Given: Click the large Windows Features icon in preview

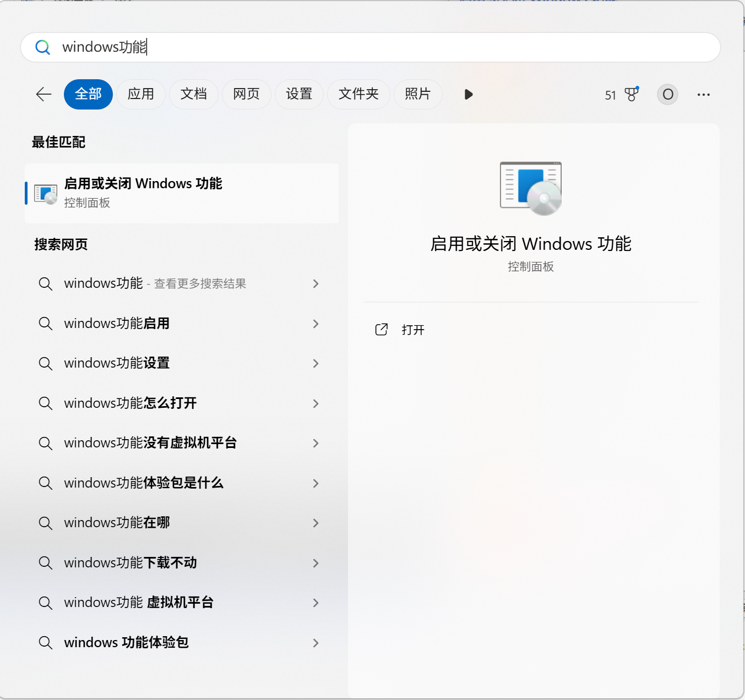Looking at the screenshot, I should coord(531,188).
